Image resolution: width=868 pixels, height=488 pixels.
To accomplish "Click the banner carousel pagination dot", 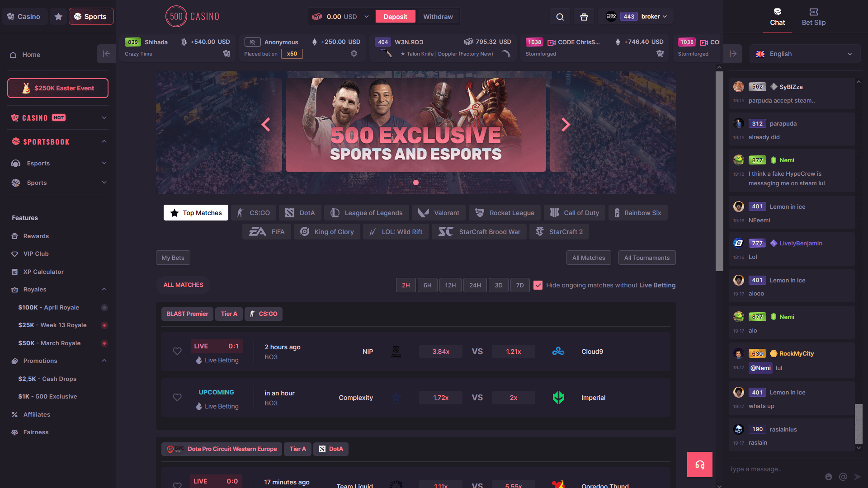I will click(x=416, y=183).
